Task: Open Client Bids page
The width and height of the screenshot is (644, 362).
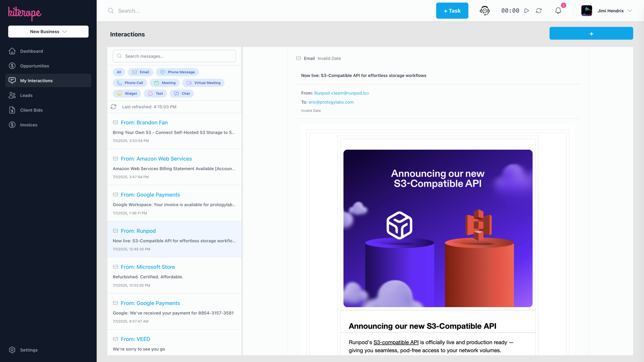Action: coord(48,110)
